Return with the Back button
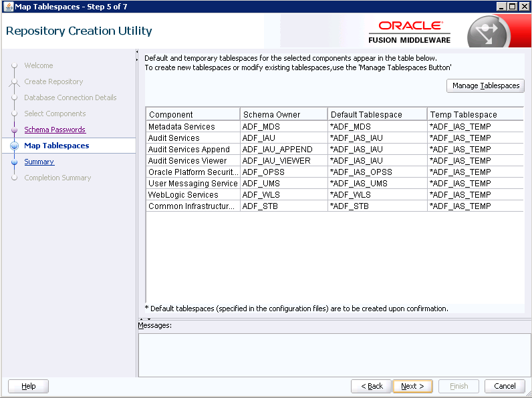This screenshot has width=532, height=398. click(371, 386)
